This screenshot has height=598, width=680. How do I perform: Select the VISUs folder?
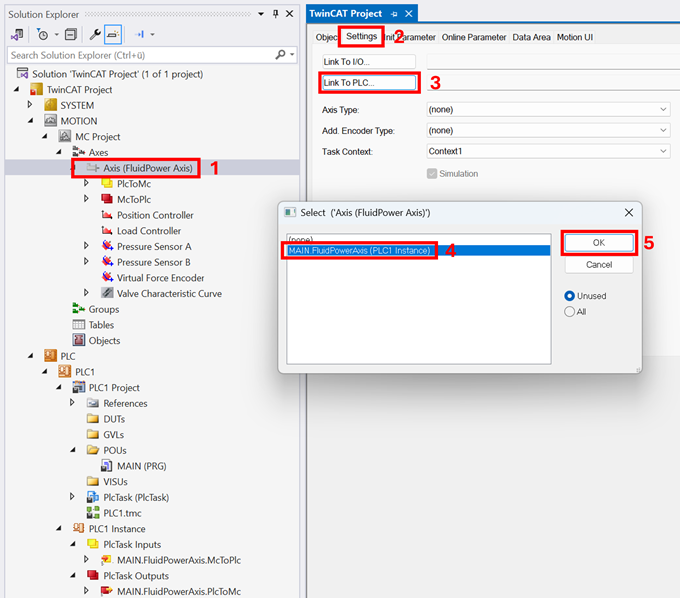(x=115, y=481)
